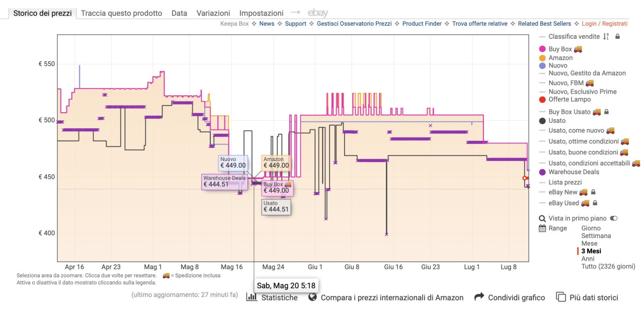
Task: Open Gestisci Osservatorio Prezzi
Action: pos(354,24)
